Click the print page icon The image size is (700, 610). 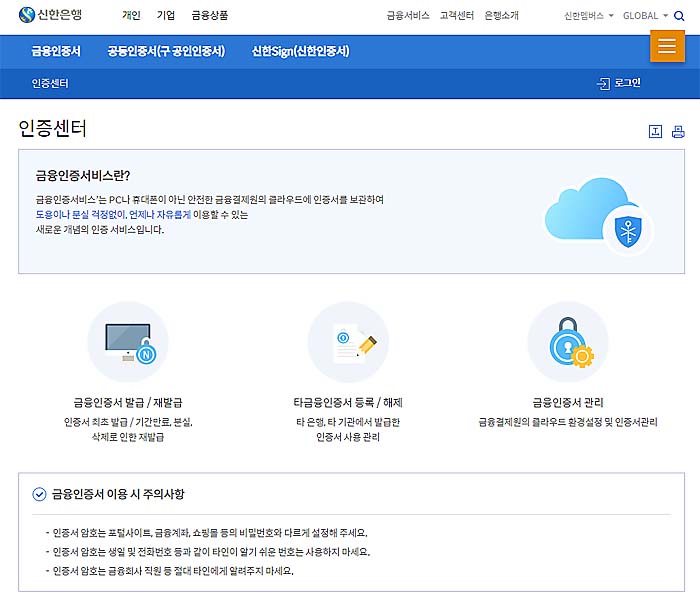pyautogui.click(x=678, y=131)
